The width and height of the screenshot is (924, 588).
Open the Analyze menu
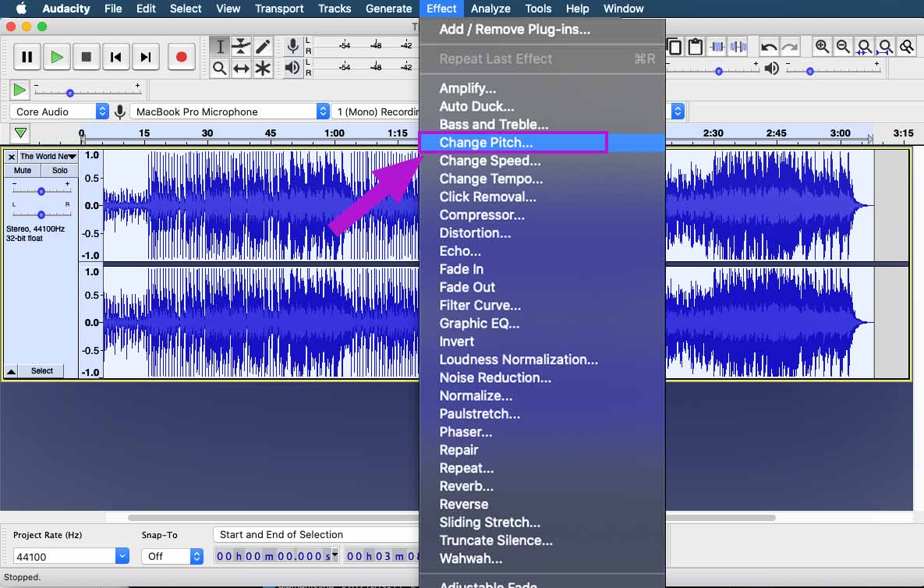pyautogui.click(x=490, y=9)
